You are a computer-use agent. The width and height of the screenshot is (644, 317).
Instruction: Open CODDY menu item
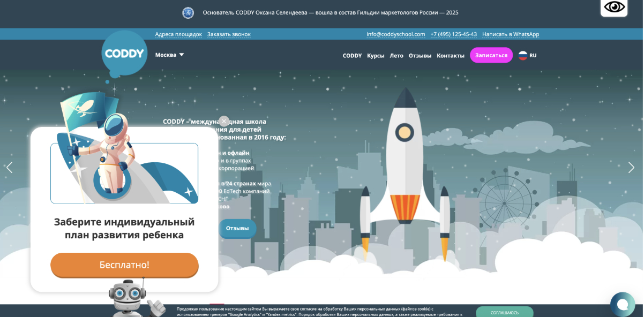[352, 56]
